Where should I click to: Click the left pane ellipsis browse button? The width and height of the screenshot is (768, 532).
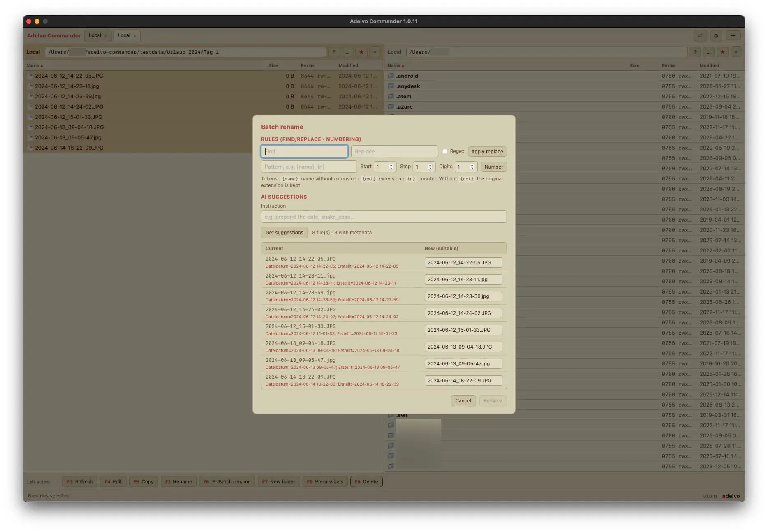point(347,52)
